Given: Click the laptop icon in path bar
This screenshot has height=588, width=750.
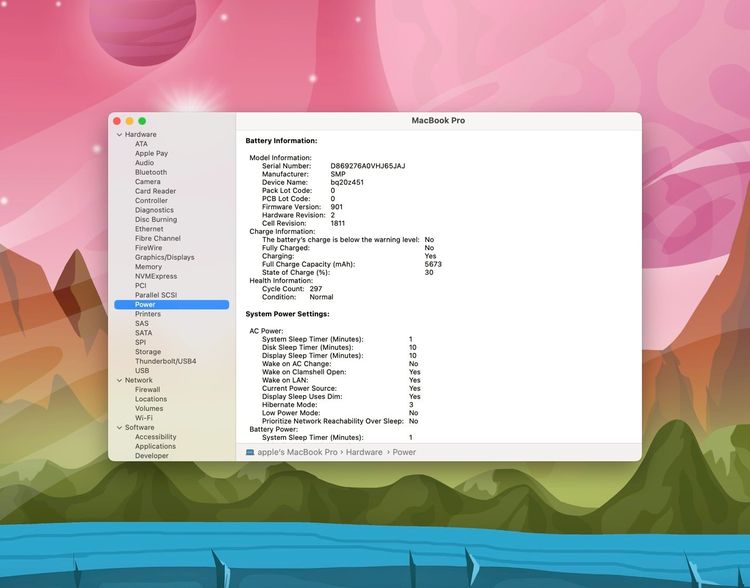Looking at the screenshot, I should pyautogui.click(x=250, y=452).
